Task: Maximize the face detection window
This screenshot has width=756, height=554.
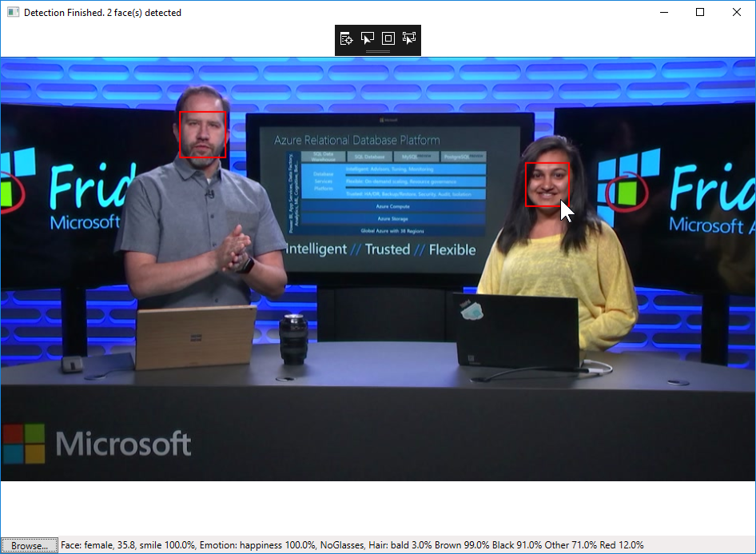Action: (700, 13)
